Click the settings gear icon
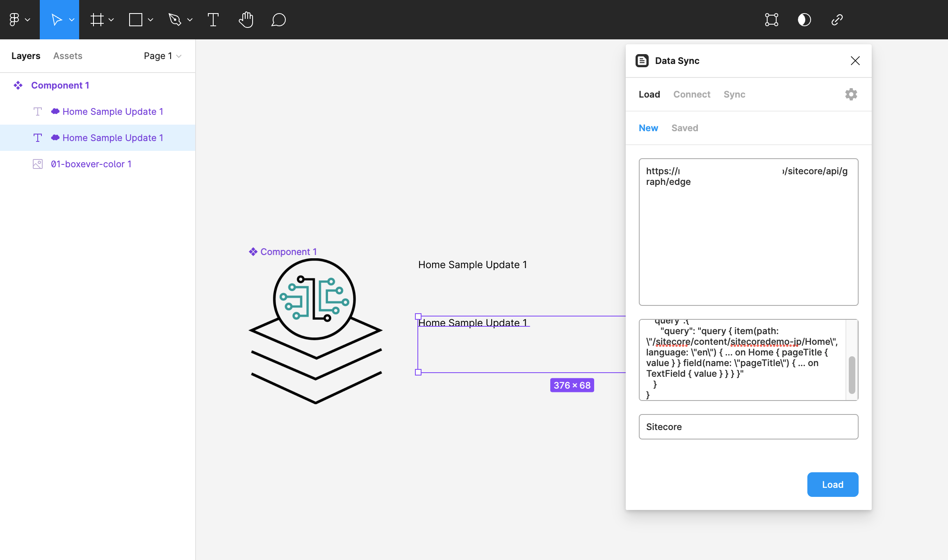948x560 pixels. pos(851,94)
